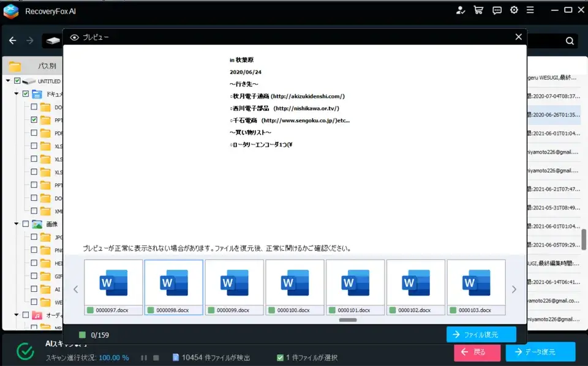Open the settings gear

(514, 10)
